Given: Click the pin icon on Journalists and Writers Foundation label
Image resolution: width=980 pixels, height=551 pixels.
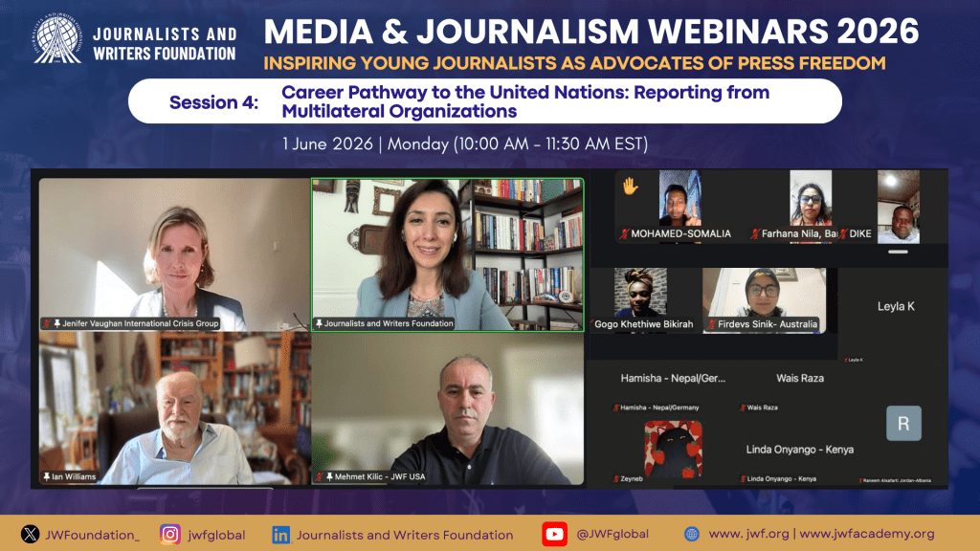Looking at the screenshot, I should tap(319, 323).
